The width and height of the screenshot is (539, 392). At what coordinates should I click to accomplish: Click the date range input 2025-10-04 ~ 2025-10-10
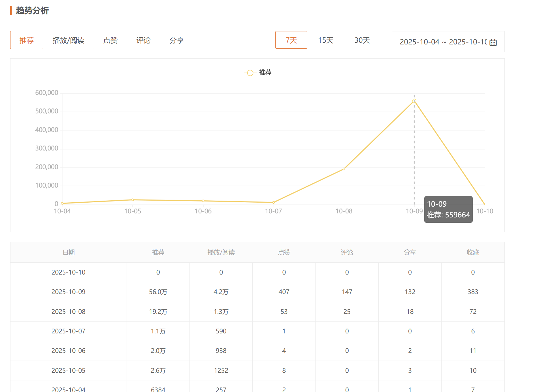pyautogui.click(x=448, y=42)
